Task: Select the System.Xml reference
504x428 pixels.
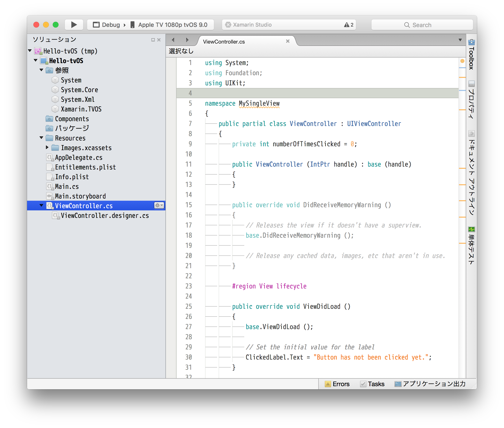Action: click(x=78, y=99)
